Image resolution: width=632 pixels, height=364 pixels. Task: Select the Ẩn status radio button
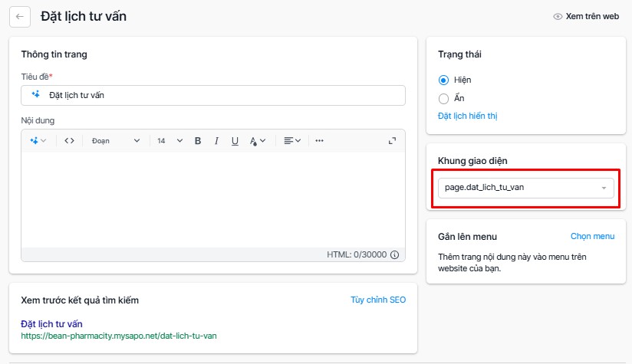point(443,98)
